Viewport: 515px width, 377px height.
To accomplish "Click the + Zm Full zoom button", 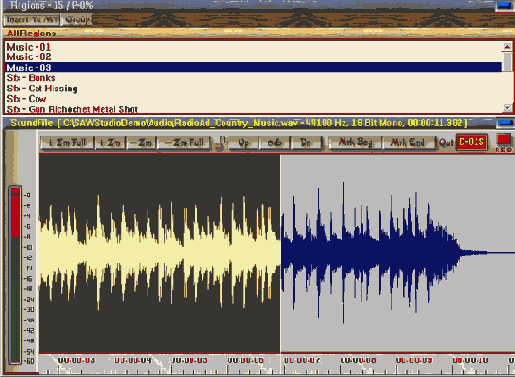I will coord(67,143).
